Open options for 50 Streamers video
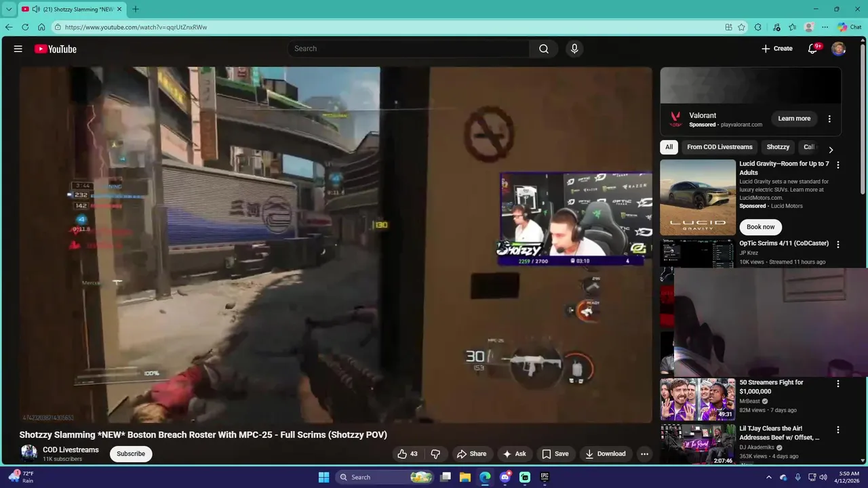The image size is (868, 488). tap(838, 384)
